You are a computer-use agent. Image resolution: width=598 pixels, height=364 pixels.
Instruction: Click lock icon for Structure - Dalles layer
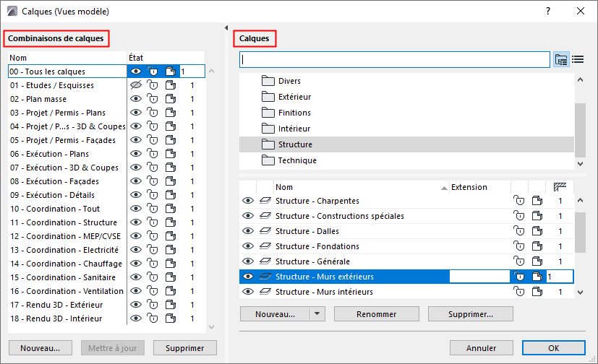click(518, 231)
